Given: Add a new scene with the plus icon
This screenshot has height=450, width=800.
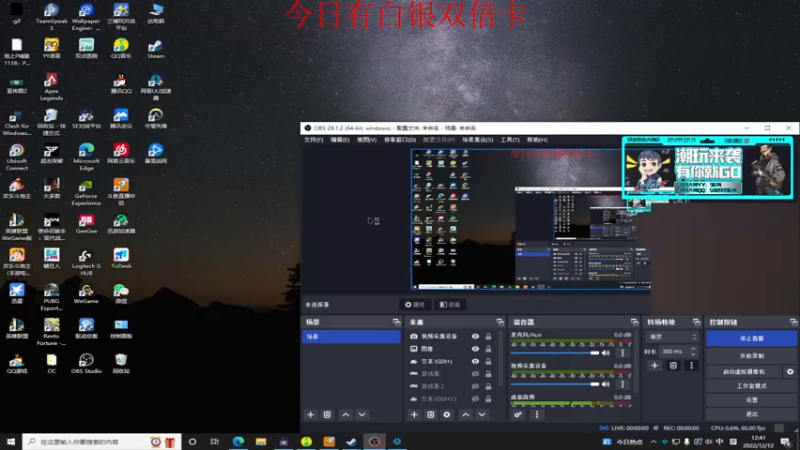Looking at the screenshot, I should (x=310, y=415).
